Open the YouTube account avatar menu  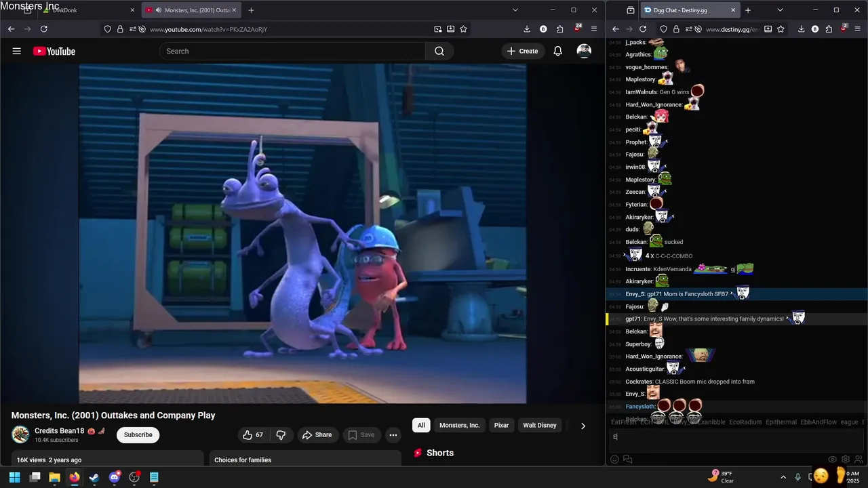pyautogui.click(x=584, y=51)
